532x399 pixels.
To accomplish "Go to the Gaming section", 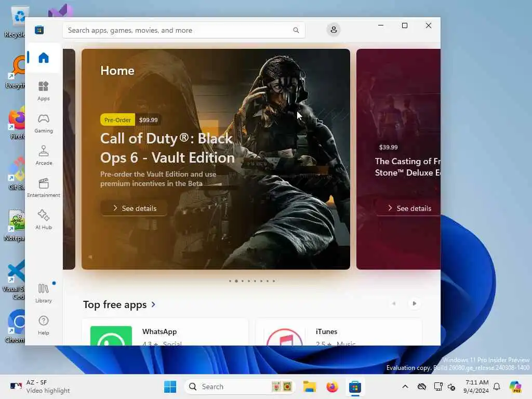I will click(x=44, y=123).
